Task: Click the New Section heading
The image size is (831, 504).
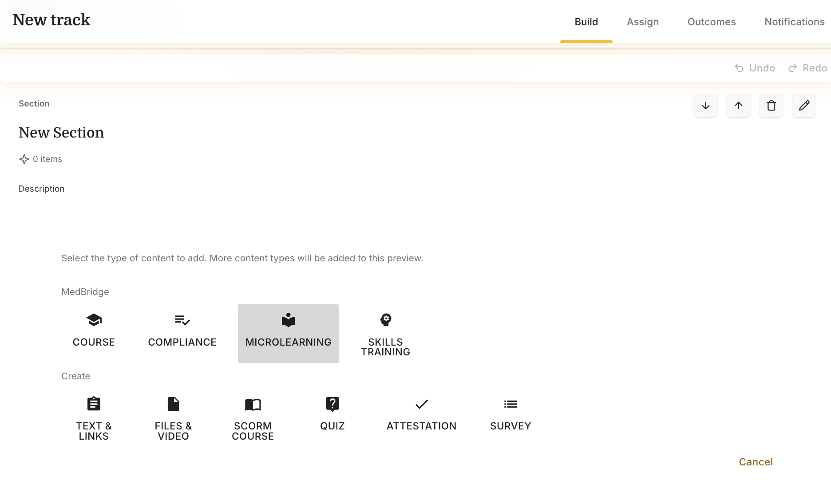Action: (x=61, y=133)
